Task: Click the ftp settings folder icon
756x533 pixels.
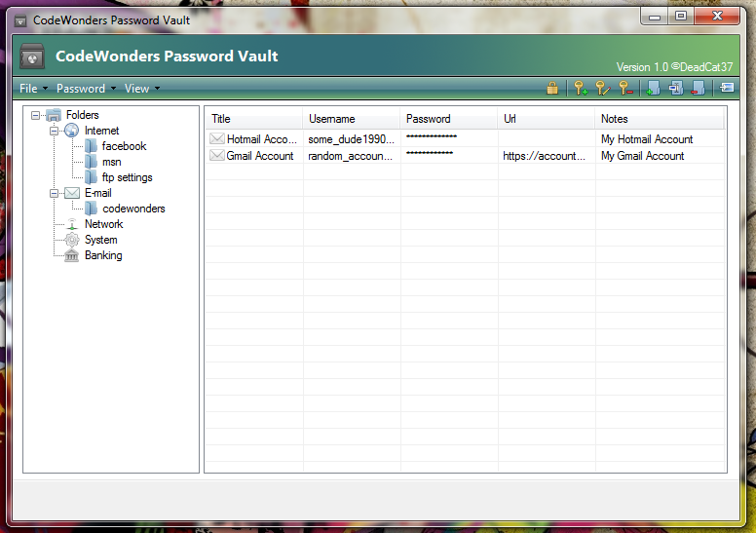Action: coord(91,177)
